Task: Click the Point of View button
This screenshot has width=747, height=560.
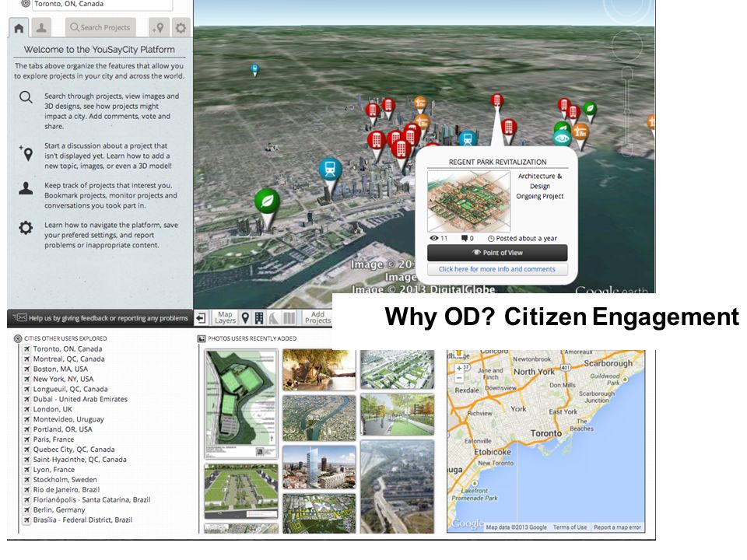Action: coord(497,253)
